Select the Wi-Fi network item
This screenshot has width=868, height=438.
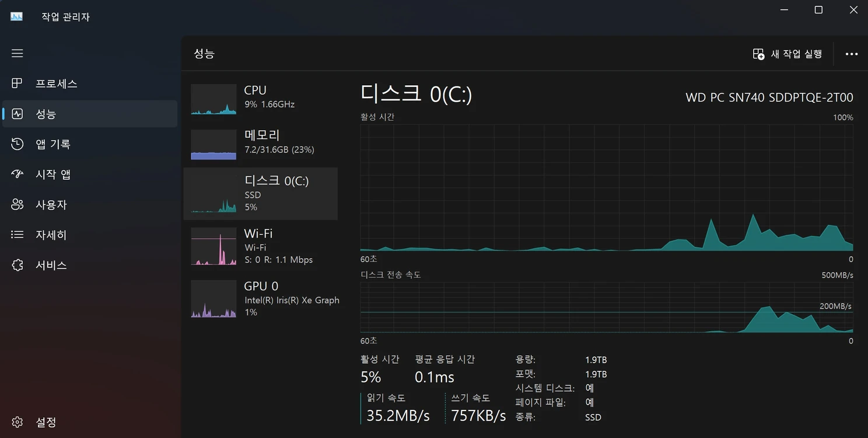[261, 246]
